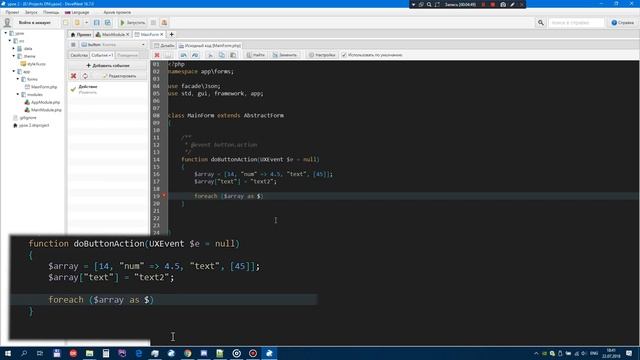Click the help search input field
This screenshot has width=640, height=360.
(576, 22)
